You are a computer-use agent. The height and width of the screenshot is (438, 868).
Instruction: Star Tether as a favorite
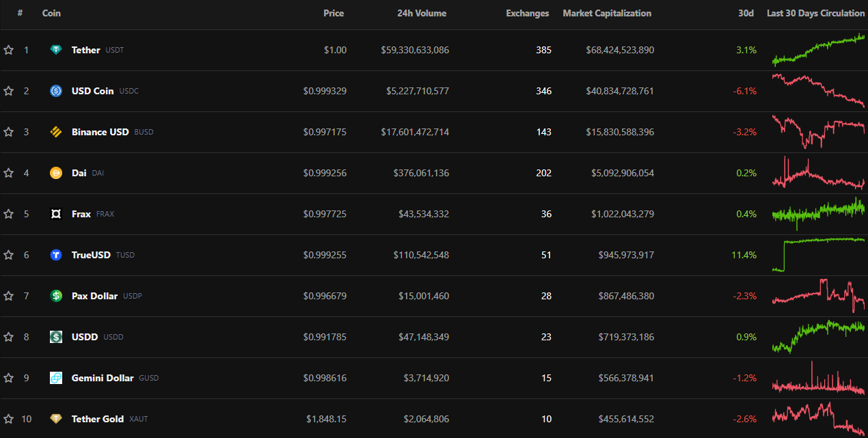coord(9,50)
